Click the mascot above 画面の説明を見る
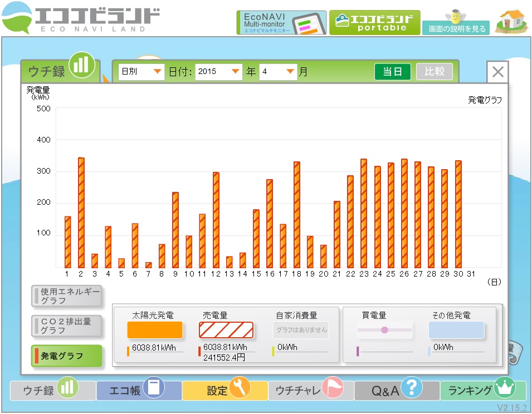 coord(455,16)
